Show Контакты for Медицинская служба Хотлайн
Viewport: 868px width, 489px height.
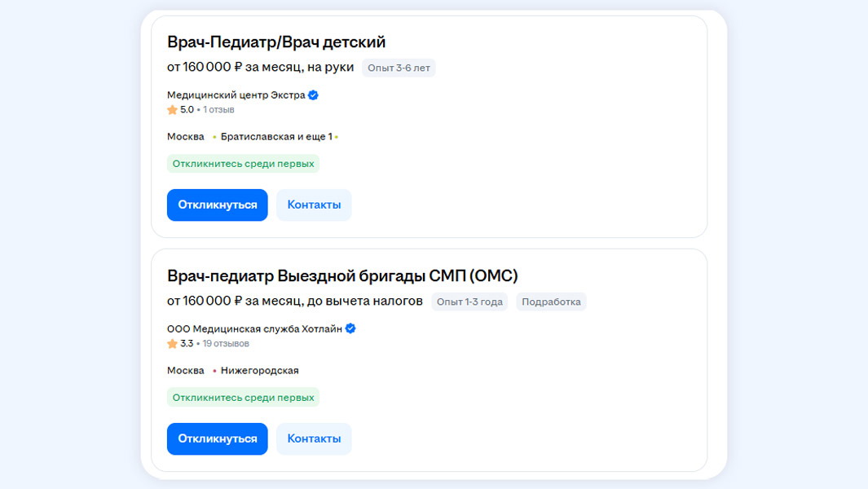[314, 438]
